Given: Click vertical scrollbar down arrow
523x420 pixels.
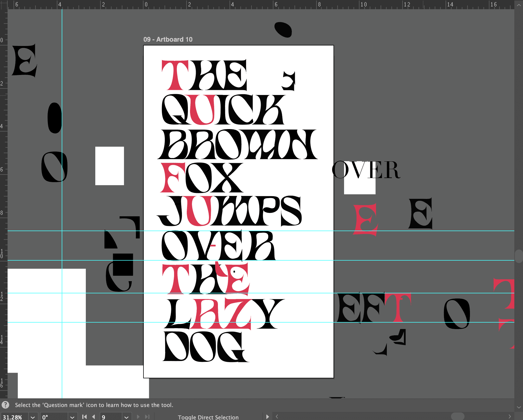Looking at the screenshot, I should point(519,407).
